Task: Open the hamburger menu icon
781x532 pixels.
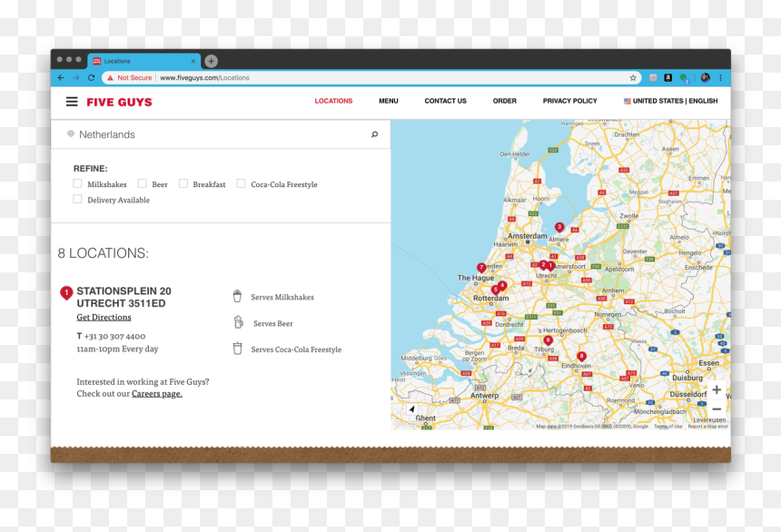Action: [72, 102]
